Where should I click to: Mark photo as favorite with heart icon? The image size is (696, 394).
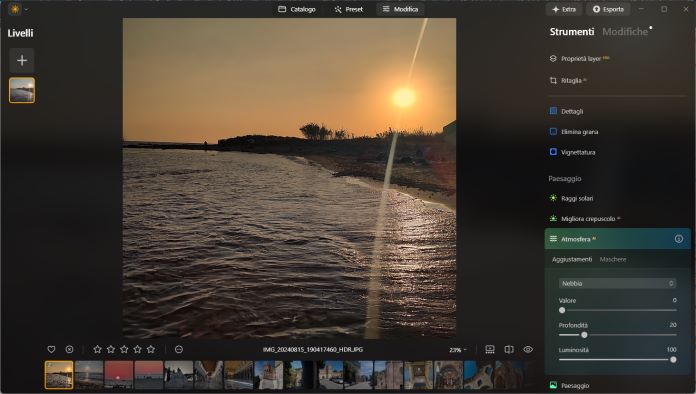tap(51, 350)
